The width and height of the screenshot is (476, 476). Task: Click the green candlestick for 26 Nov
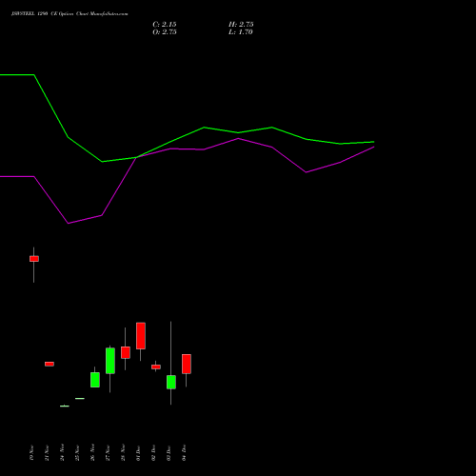(x=95, y=380)
